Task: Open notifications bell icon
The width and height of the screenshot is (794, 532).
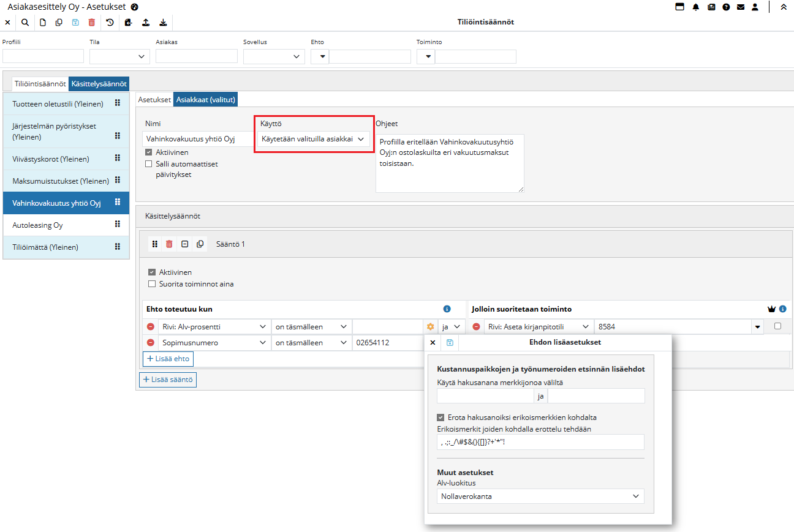Action: click(696, 7)
